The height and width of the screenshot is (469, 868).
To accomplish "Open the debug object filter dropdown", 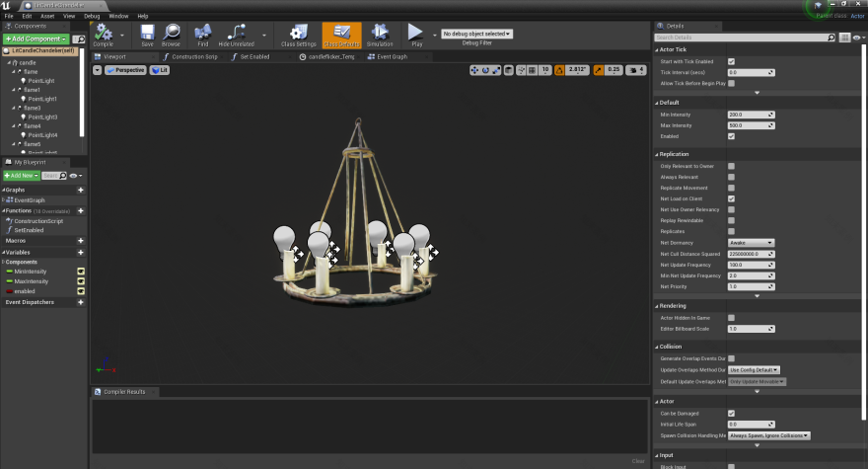I will click(476, 34).
